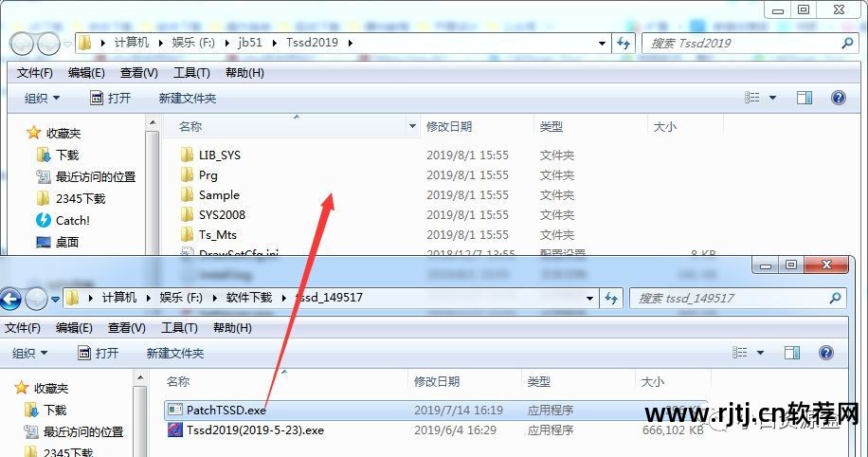
Task: Open help in Tssd2019 window
Action: click(838, 98)
